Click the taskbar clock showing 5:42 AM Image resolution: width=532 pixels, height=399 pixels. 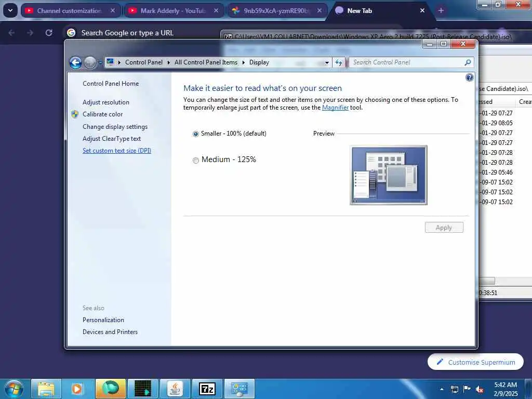click(506, 389)
